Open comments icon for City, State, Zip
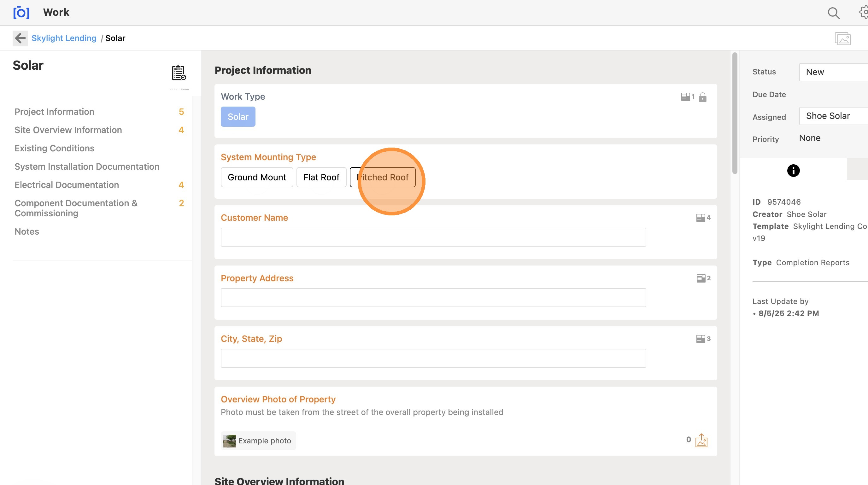 point(703,339)
